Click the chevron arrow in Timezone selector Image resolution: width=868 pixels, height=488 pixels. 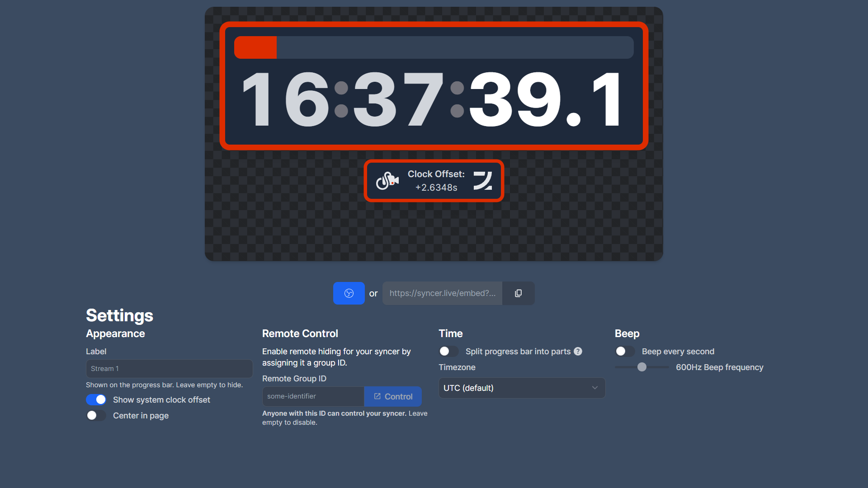coord(594,388)
